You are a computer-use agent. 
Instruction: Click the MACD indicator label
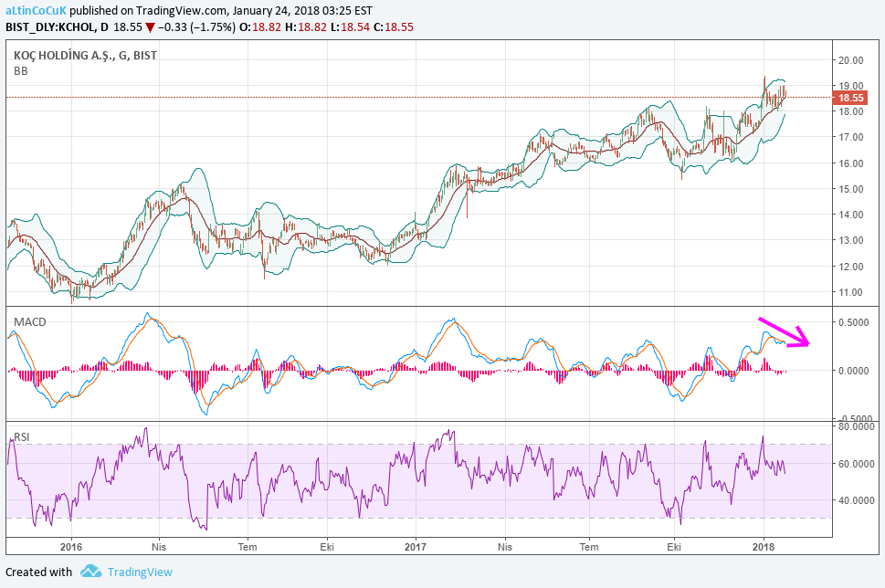30,322
